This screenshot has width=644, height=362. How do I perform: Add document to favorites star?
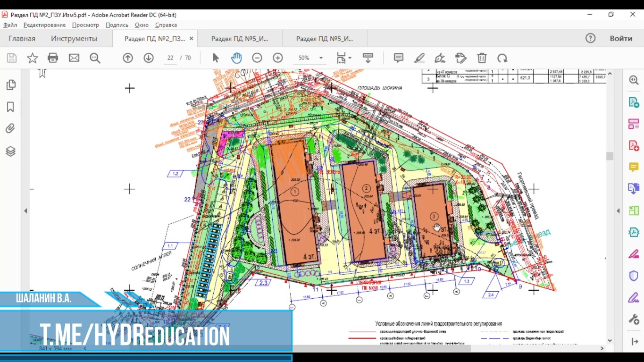(x=33, y=58)
